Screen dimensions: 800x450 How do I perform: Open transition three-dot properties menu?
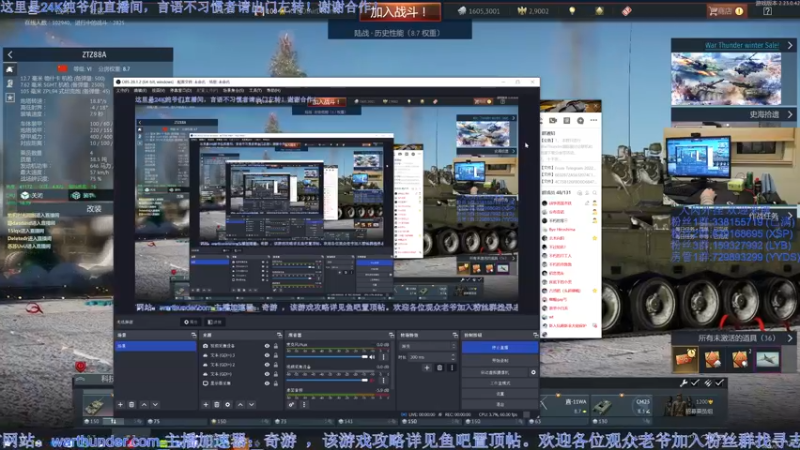pyautogui.click(x=452, y=367)
